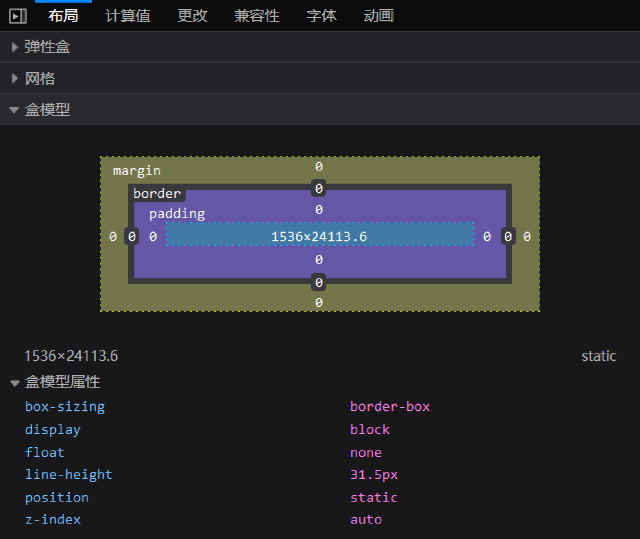Click the box-sizing property name

(65, 407)
